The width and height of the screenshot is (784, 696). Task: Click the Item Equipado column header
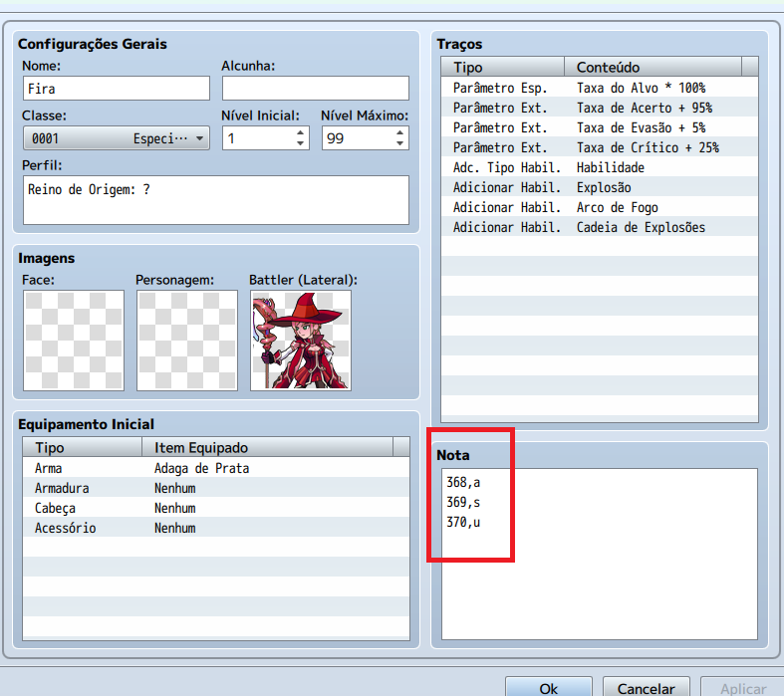tap(268, 447)
